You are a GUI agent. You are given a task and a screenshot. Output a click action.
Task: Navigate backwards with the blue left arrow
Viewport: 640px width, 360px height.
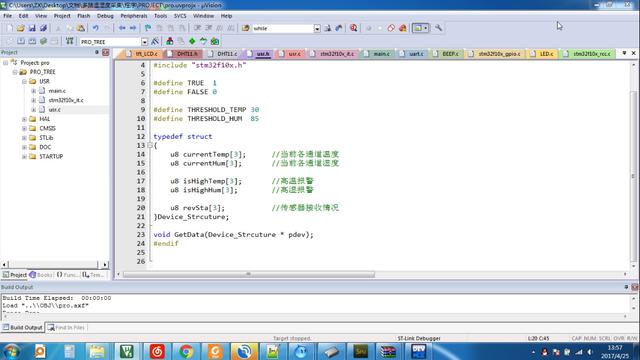pyautogui.click(x=122, y=28)
